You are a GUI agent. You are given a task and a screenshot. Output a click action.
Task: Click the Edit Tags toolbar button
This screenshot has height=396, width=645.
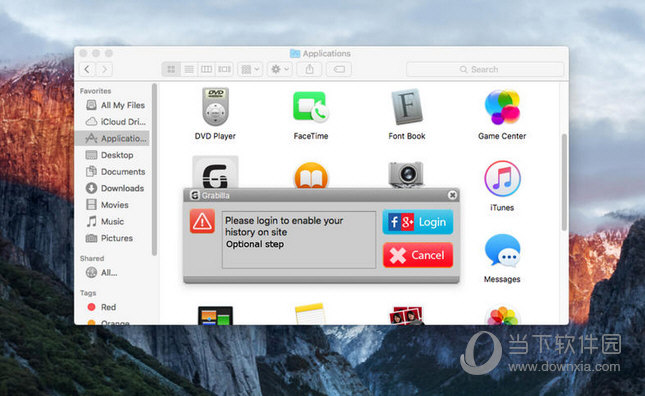(339, 69)
